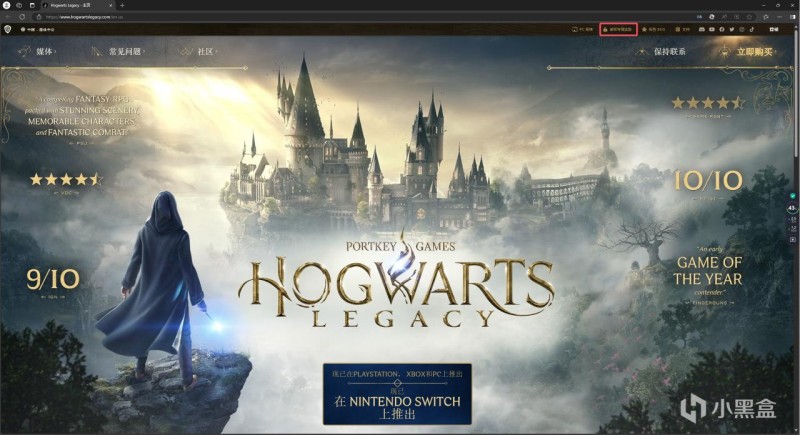This screenshot has width=800, height=435.
Task: Open the browser extensions puzzle icon
Action: [766, 17]
